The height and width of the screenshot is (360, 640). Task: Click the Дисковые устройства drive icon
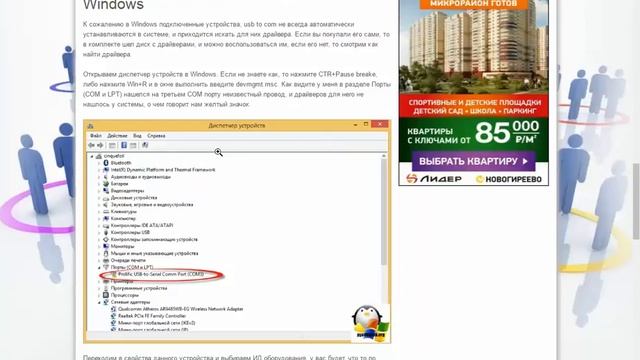pos(106,198)
